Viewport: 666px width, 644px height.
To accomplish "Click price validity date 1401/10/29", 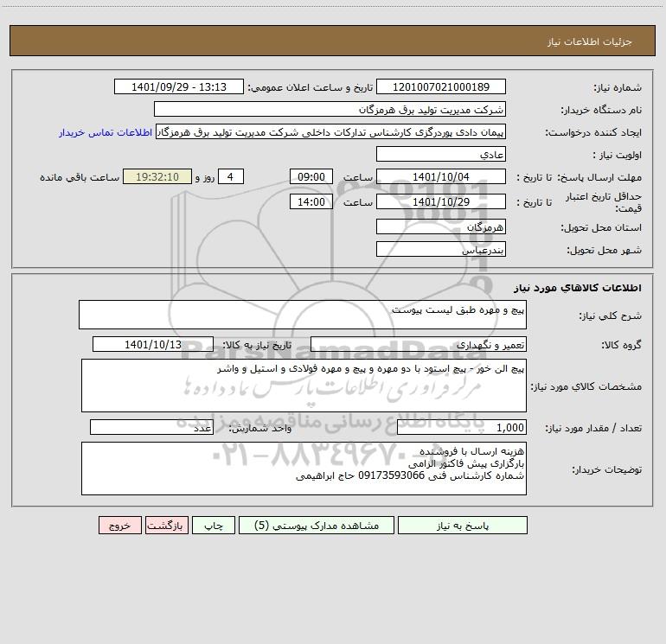I will tap(441, 201).
